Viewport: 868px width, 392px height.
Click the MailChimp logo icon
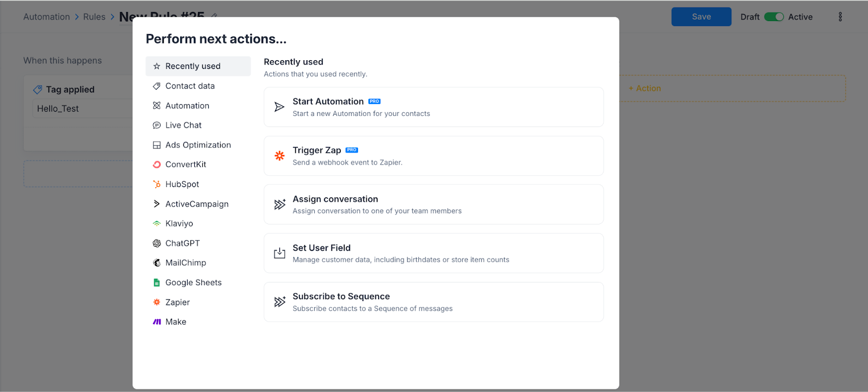coord(157,263)
